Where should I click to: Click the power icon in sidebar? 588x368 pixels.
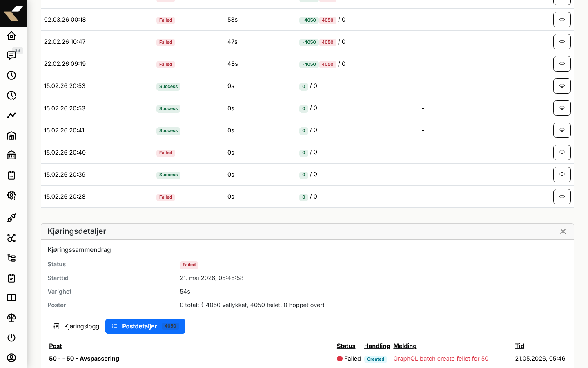pos(11,338)
